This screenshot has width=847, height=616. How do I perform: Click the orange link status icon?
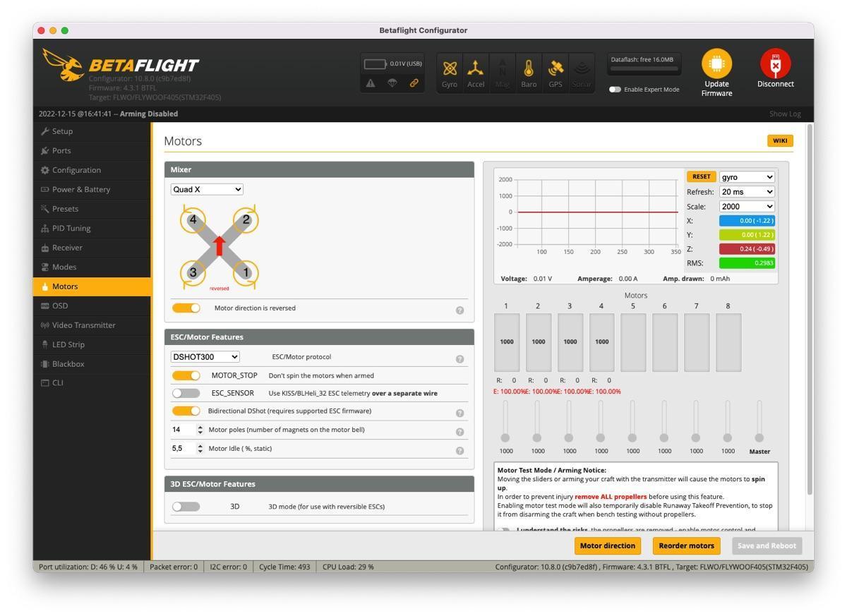click(414, 83)
